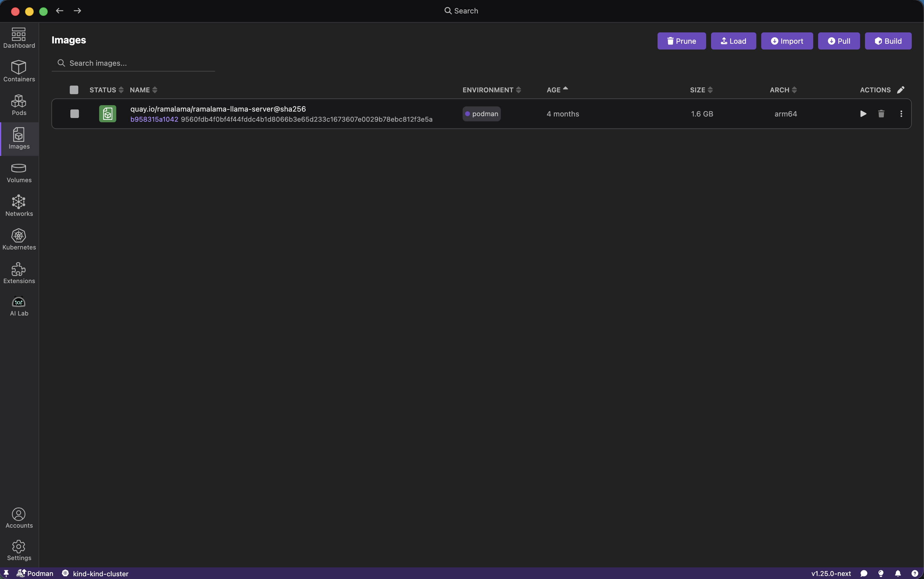Viewport: 924px width, 579px height.
Task: Click the 4 months age value
Action: coord(563,114)
